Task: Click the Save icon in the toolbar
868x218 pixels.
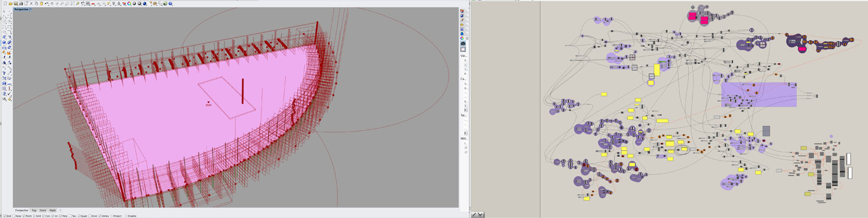Action: 15,3
